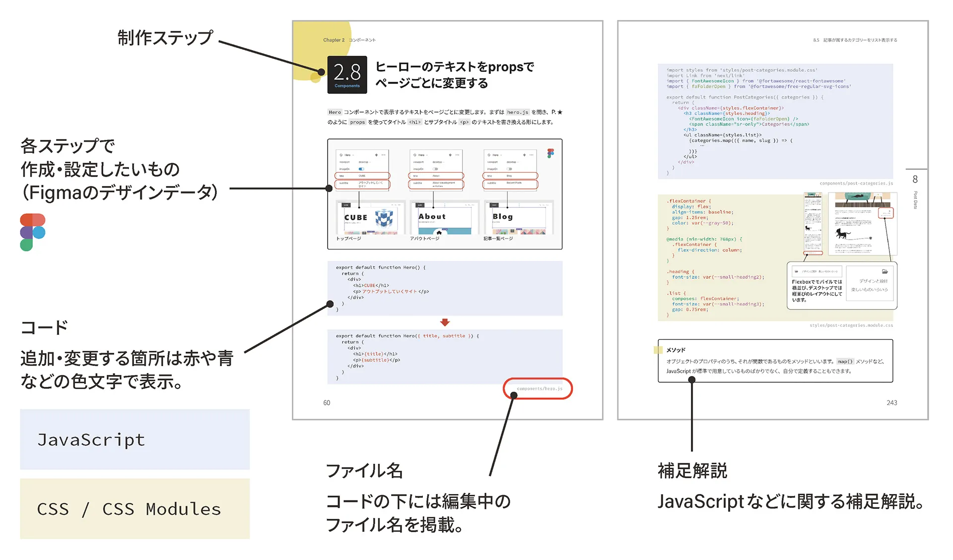Open viewport desktop dropdown in About Hero panel

tap(438, 162)
